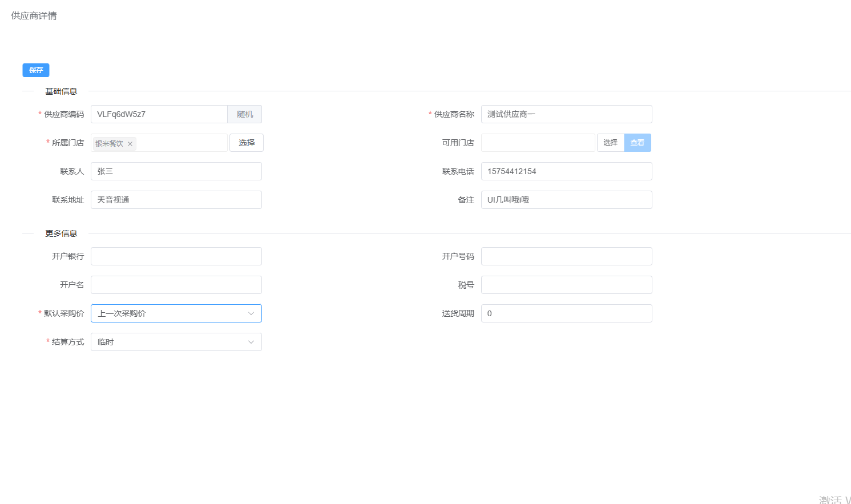Click the 开户号码 account number field

(566, 256)
